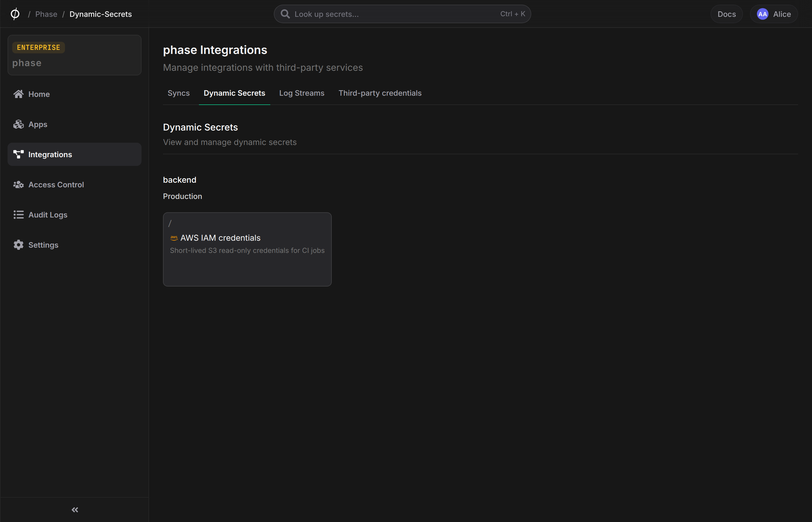Click Alice's AA avatar
Viewport: 812px width, 522px height.
[762, 14]
